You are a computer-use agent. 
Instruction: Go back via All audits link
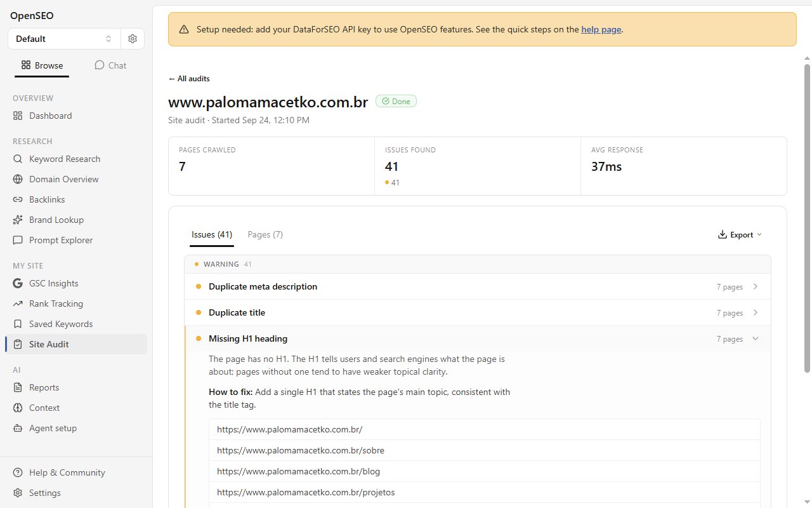pyautogui.click(x=189, y=79)
